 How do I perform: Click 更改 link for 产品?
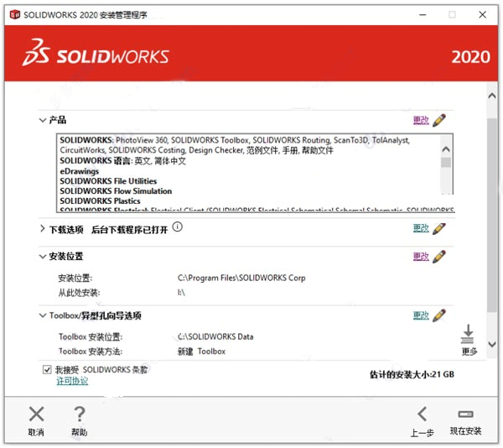click(x=421, y=120)
